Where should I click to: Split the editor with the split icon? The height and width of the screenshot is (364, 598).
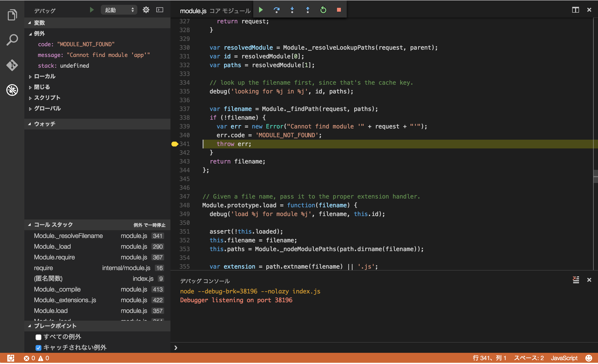tap(575, 10)
